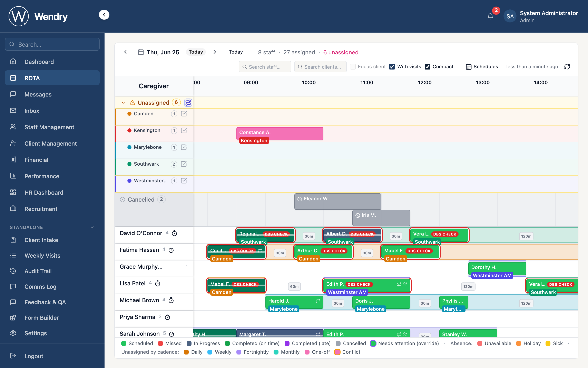Go to next day arrow
Image resolution: width=588 pixels, height=368 pixels.
click(215, 52)
